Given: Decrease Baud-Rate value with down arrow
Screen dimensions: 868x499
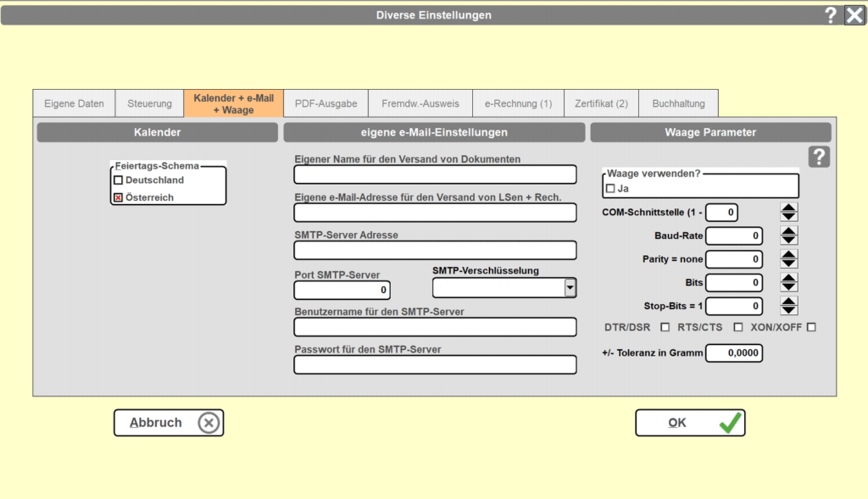Looking at the screenshot, I should pyautogui.click(x=788, y=240).
